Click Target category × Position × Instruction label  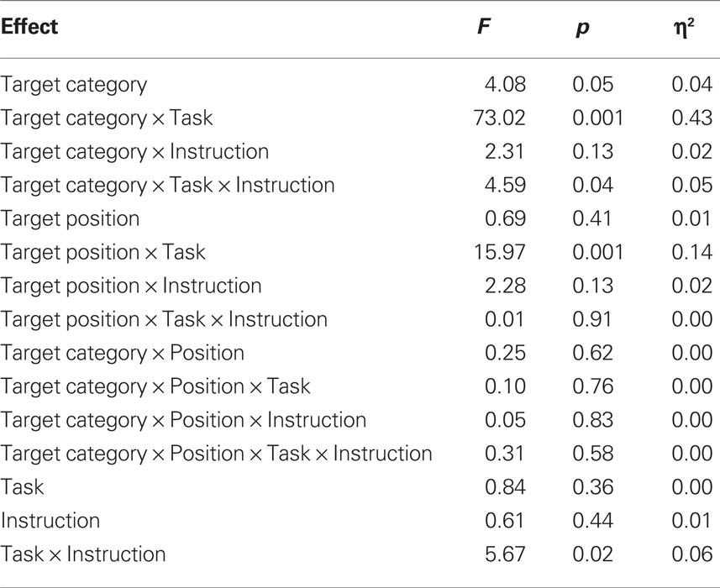[x=183, y=421]
